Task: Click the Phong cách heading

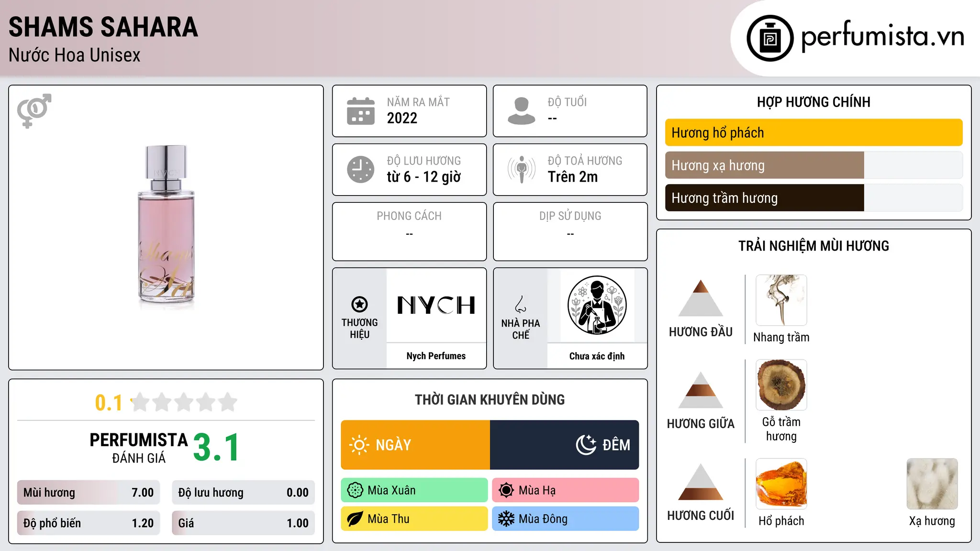Action: (409, 216)
